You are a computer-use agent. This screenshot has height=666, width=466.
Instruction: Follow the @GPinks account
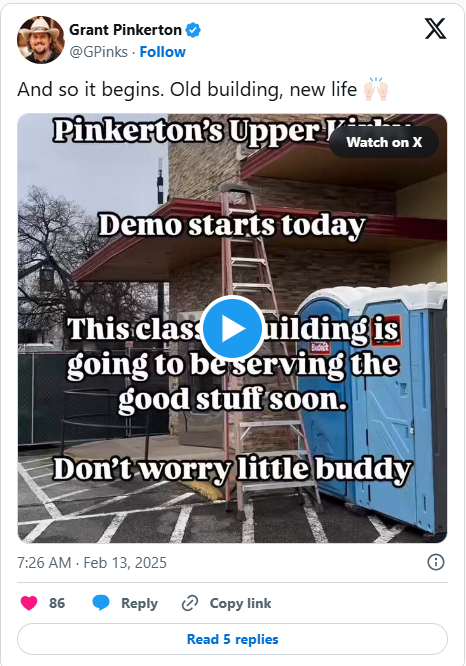click(x=163, y=52)
